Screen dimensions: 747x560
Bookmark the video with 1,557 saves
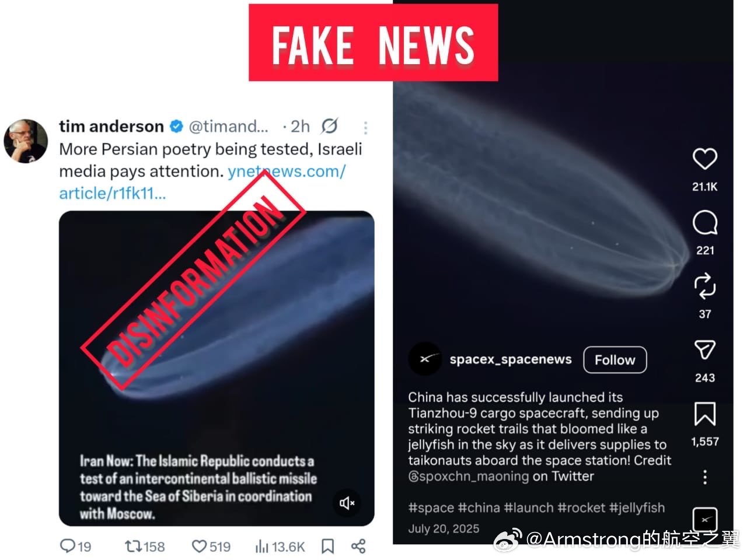pyautogui.click(x=704, y=414)
